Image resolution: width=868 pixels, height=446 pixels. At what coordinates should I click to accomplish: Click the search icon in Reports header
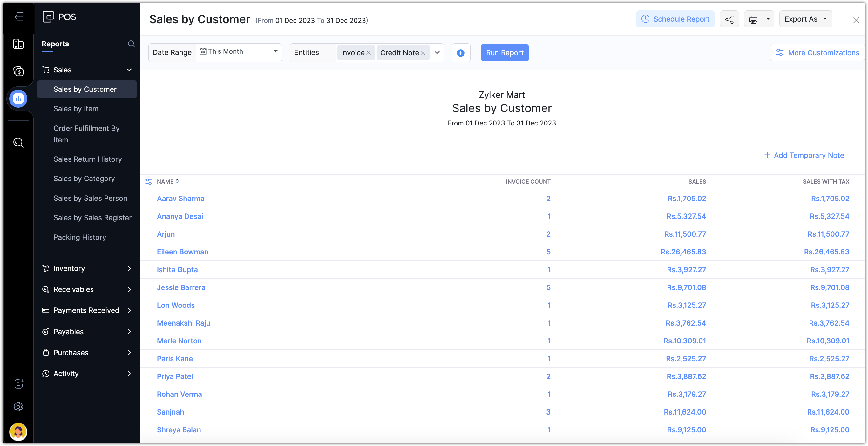point(131,44)
